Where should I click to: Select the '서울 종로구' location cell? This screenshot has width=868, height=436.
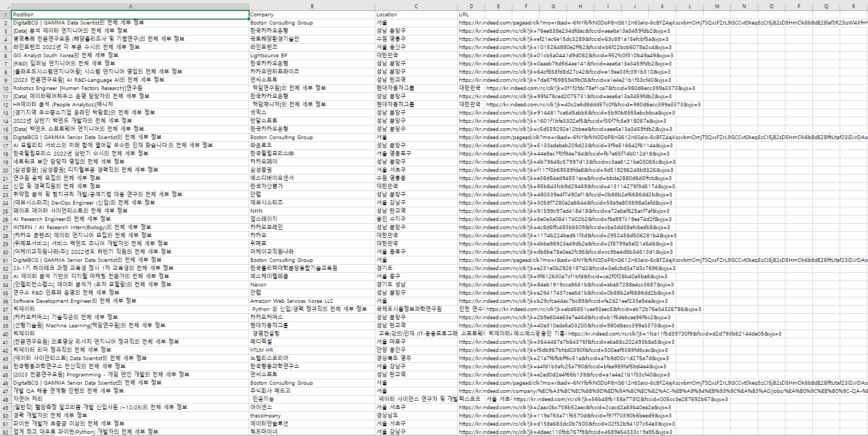[x=416, y=252]
